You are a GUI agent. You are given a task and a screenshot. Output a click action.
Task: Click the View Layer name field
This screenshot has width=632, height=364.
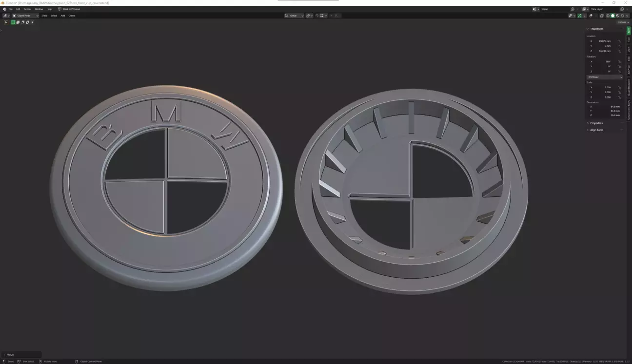point(605,9)
